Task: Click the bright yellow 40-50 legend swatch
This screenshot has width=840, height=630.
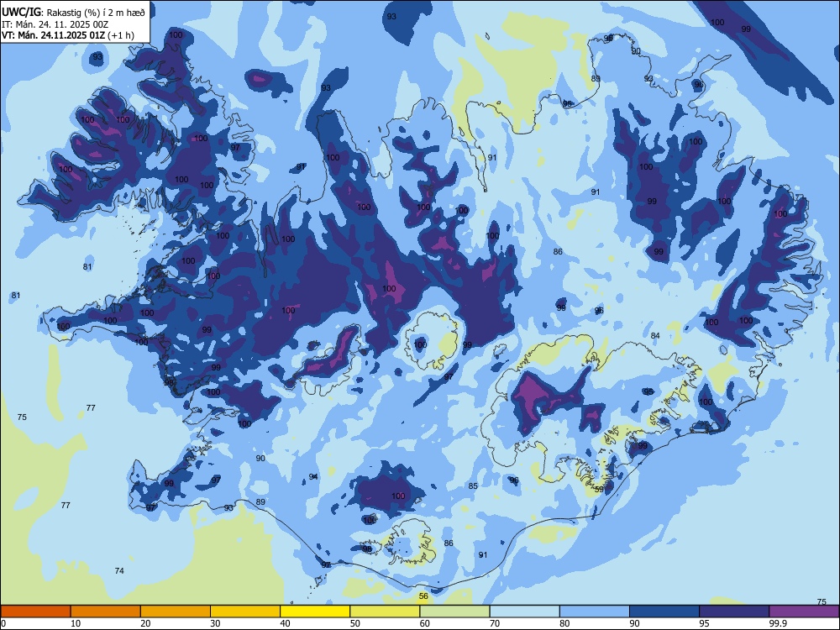Action: 315,612
